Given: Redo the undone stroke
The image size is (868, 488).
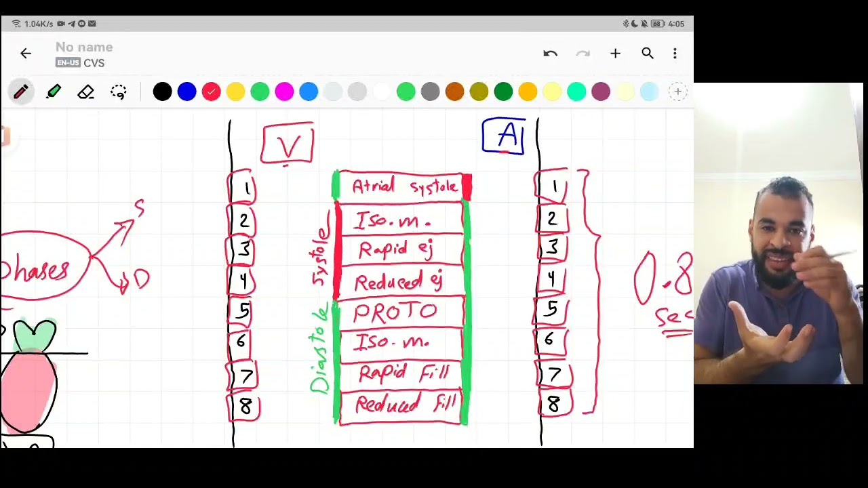Looking at the screenshot, I should tap(583, 54).
